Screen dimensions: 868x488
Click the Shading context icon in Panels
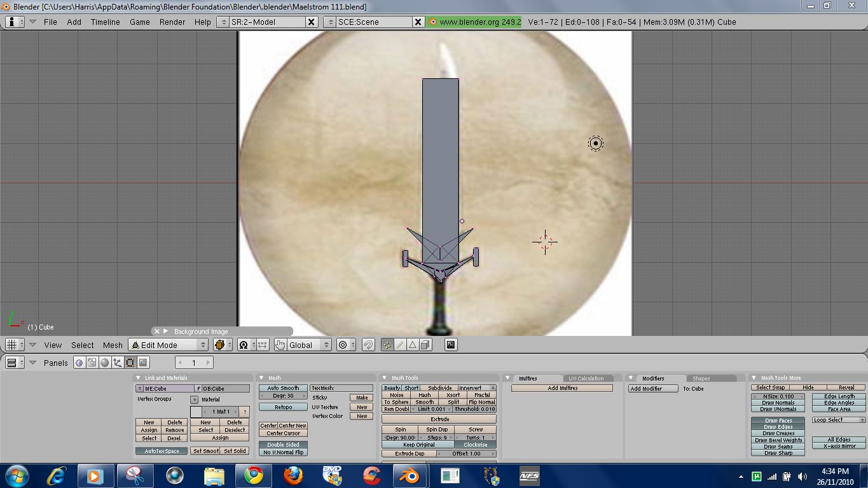point(104,363)
